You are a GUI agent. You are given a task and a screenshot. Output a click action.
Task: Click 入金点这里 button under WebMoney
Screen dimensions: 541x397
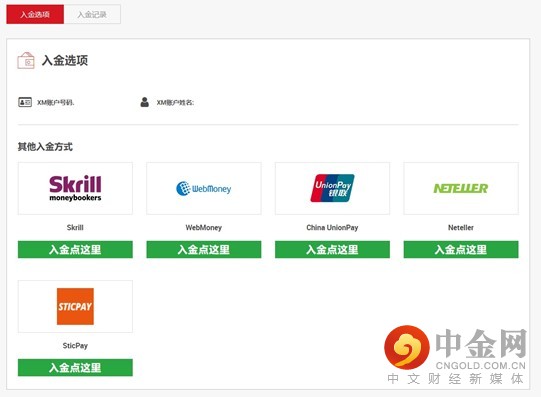[204, 249]
